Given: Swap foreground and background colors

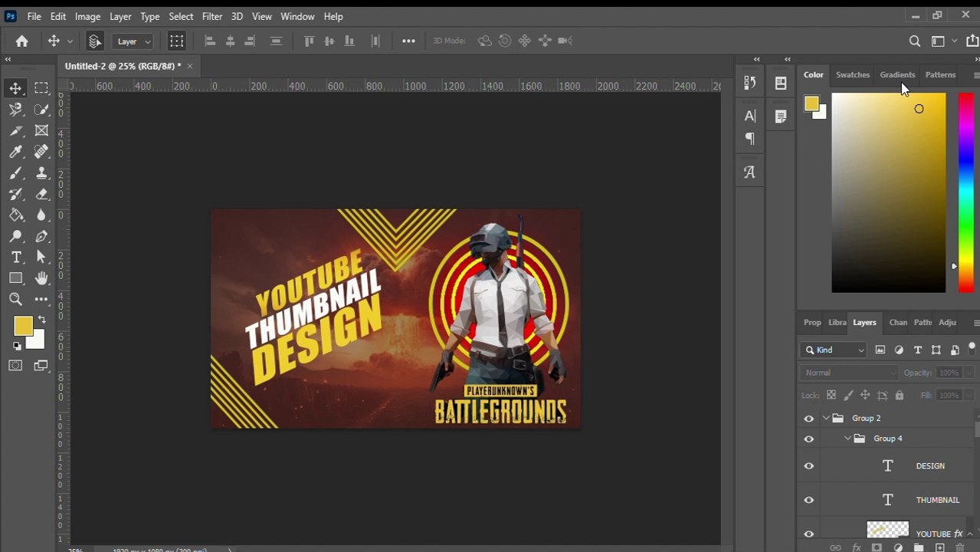Looking at the screenshot, I should coord(41,320).
